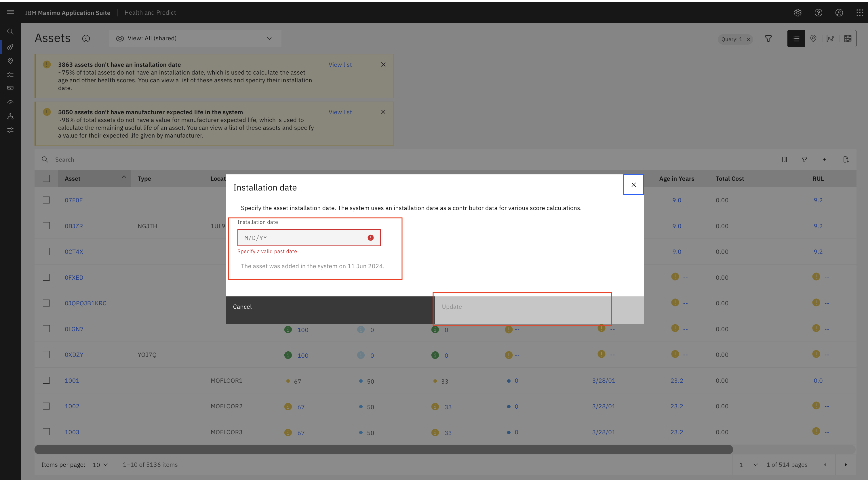Check the box for asset 0CT4X

[46, 252]
